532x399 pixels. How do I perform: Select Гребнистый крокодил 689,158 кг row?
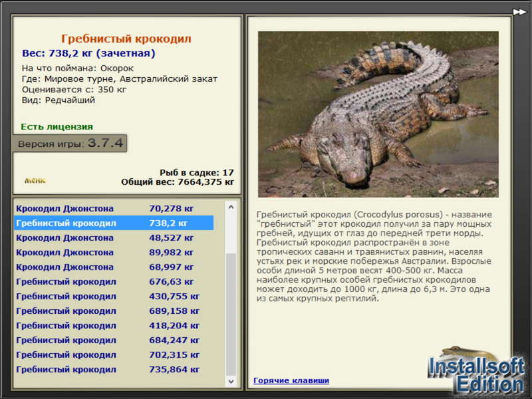pos(114,311)
